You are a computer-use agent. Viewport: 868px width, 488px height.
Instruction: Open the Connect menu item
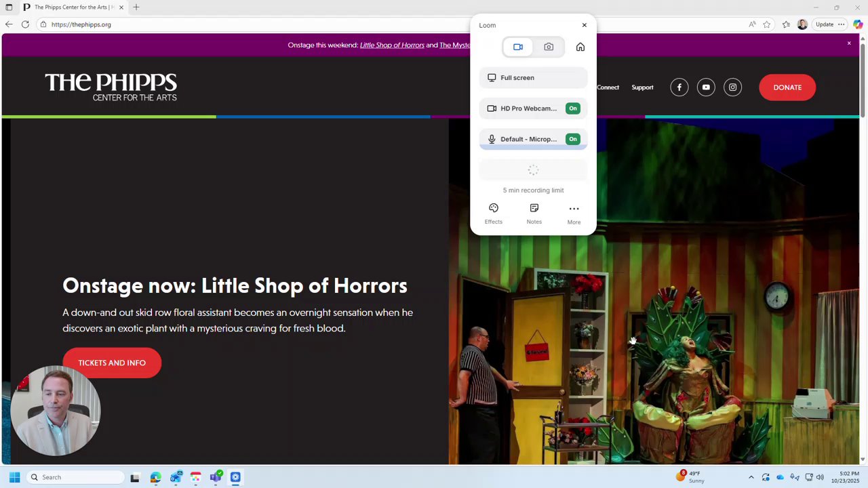[x=608, y=87]
